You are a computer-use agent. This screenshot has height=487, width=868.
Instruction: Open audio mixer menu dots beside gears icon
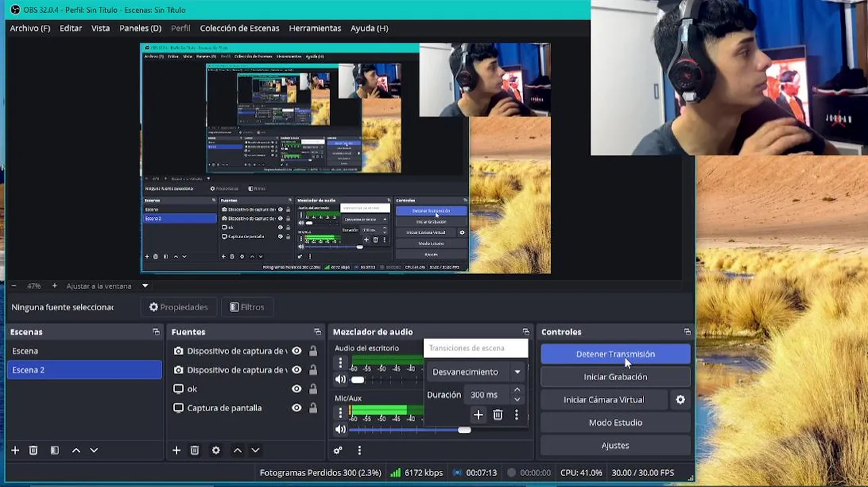point(359,450)
